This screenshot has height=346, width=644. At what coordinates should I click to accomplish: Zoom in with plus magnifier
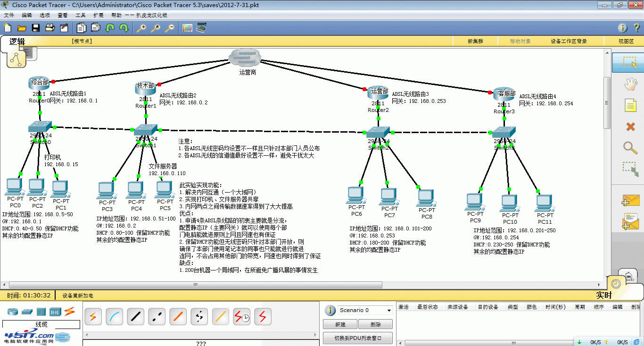tap(141, 28)
